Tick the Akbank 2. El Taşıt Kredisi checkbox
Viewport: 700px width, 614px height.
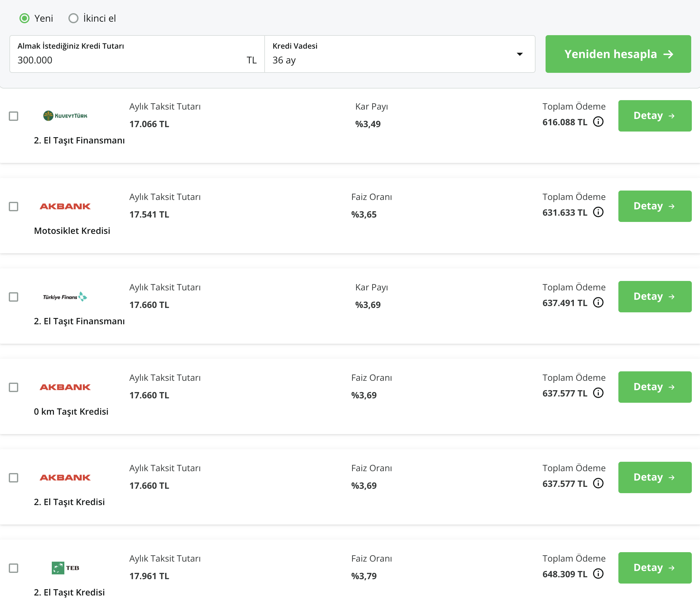[13, 478]
